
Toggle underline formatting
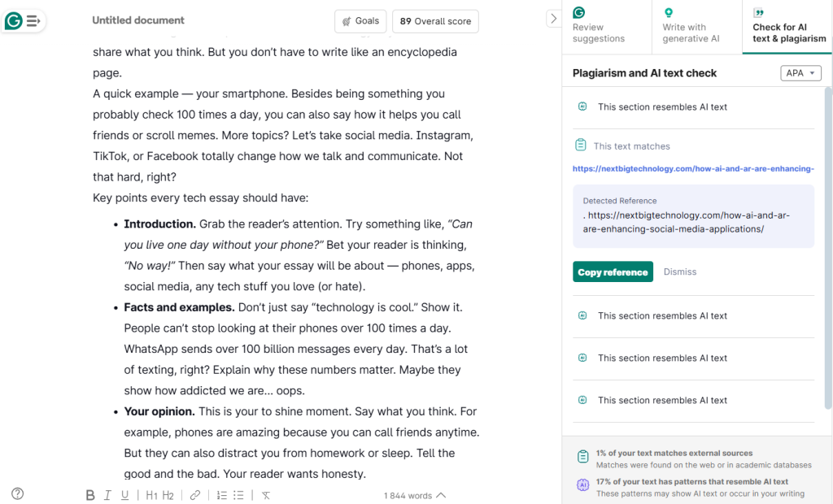[x=126, y=494]
